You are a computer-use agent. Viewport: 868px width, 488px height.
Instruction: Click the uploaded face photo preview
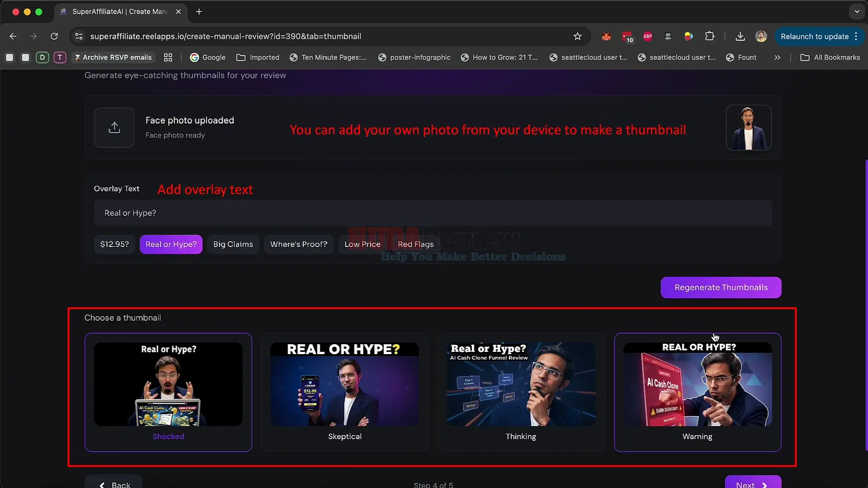749,128
